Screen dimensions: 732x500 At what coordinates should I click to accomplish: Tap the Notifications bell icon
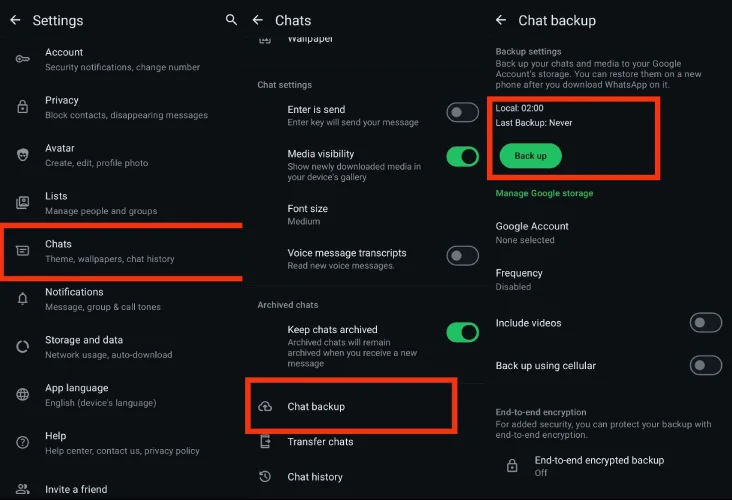click(22, 299)
